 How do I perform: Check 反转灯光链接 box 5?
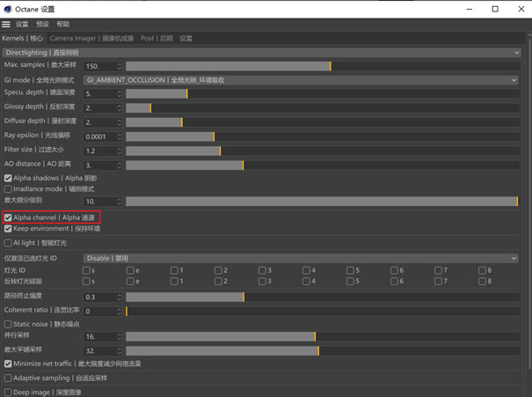(350, 281)
